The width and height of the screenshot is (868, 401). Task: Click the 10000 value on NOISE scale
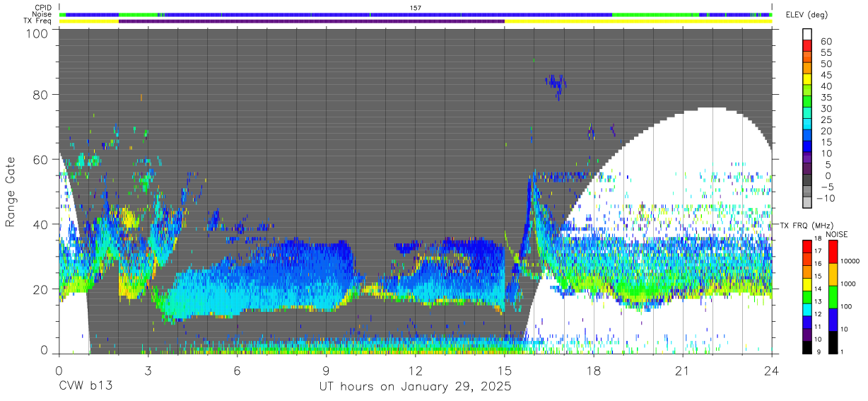(x=849, y=261)
